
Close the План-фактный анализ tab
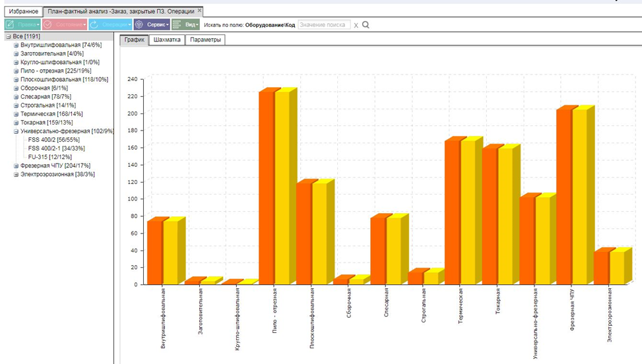pos(199,11)
